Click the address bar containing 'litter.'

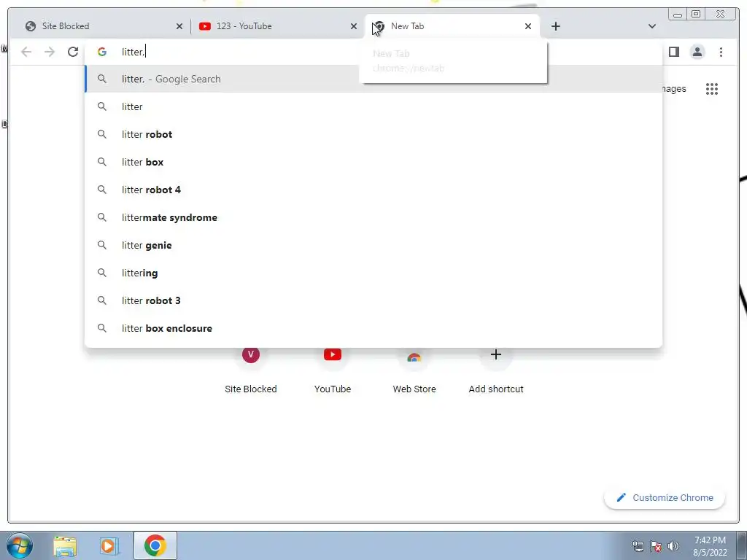[373, 52]
